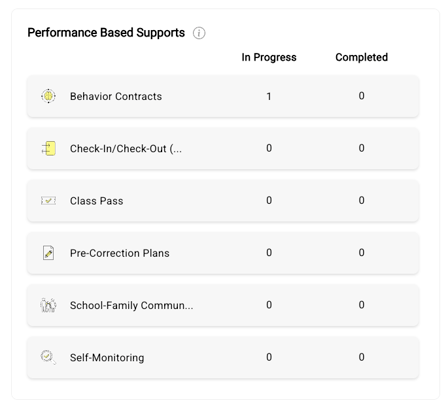
Task: Click the Pre-Correction Plans document pencil icon
Action: coord(48,253)
